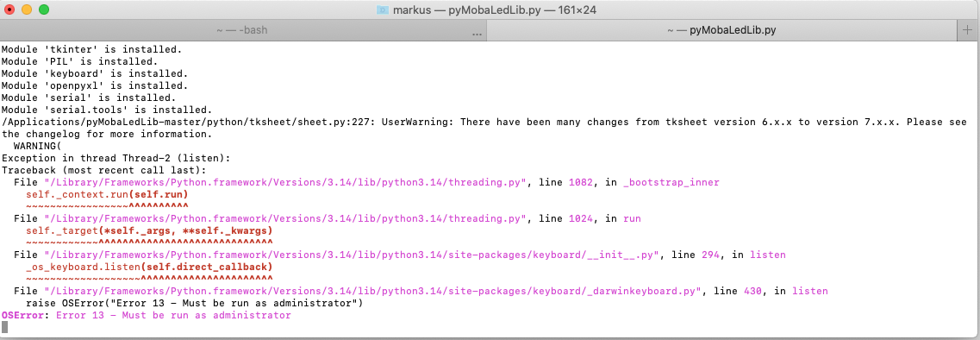Close the Terminal window with the red button
The width and height of the screenshot is (980, 340).
pos(10,9)
